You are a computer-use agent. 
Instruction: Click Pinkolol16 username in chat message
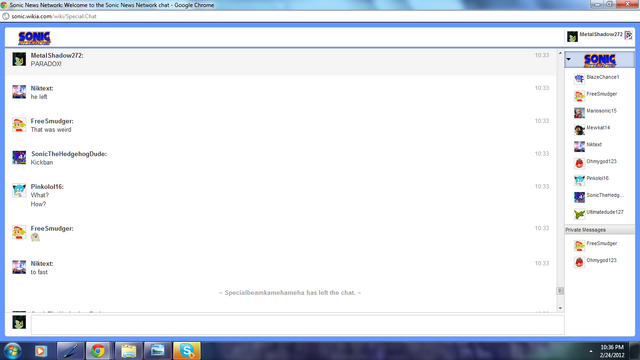tap(47, 187)
